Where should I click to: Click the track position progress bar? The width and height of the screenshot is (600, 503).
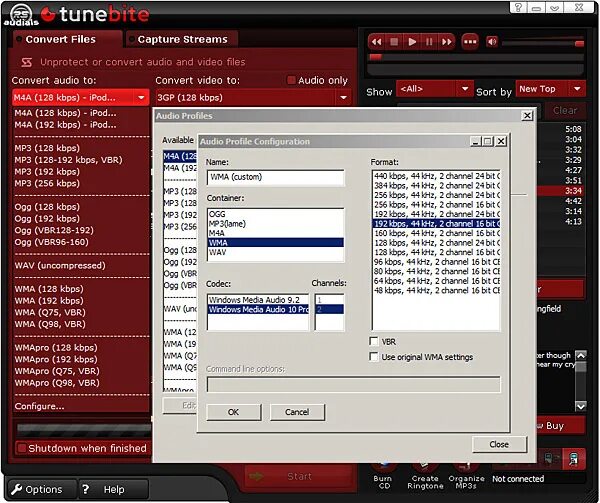click(x=475, y=57)
